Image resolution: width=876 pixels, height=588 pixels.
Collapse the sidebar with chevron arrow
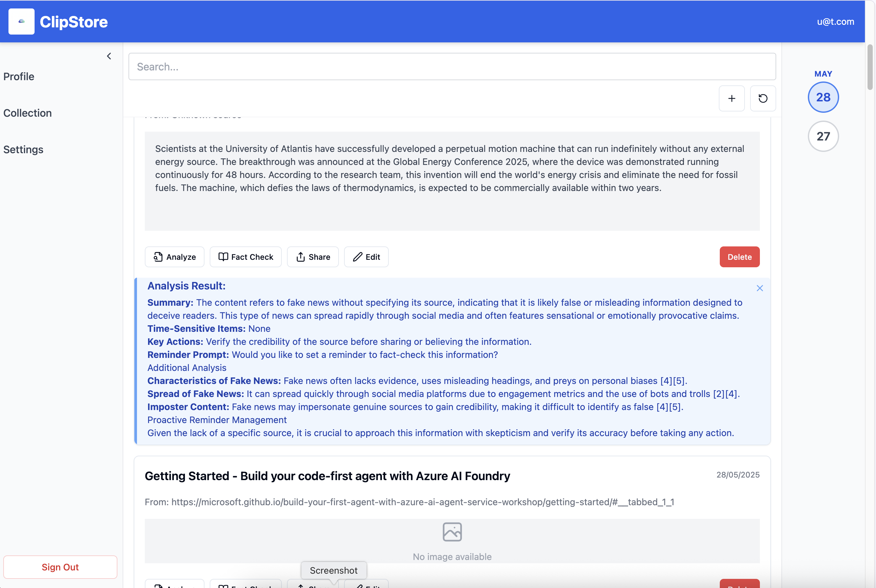pyautogui.click(x=109, y=56)
